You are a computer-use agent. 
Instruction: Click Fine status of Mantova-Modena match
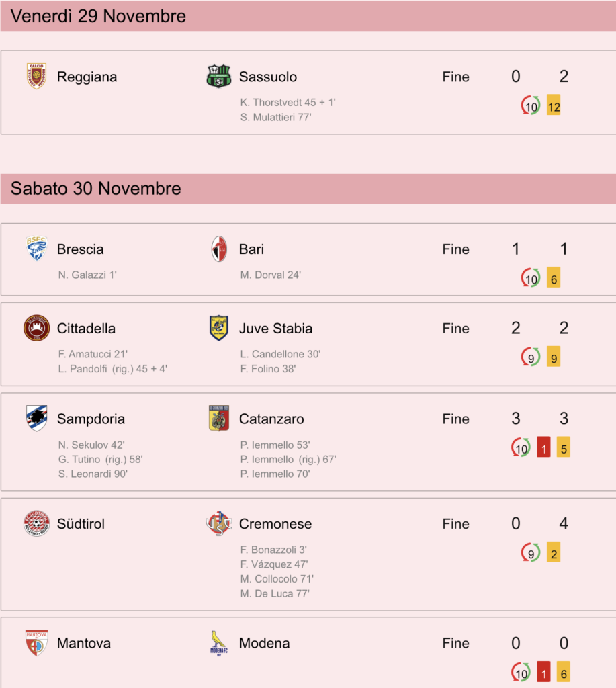coord(455,643)
